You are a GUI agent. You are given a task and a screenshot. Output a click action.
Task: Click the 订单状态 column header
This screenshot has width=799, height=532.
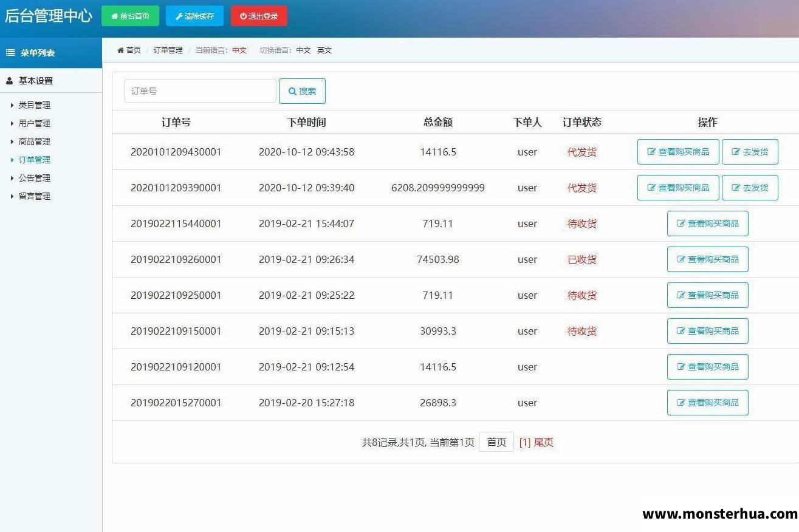tap(582, 122)
